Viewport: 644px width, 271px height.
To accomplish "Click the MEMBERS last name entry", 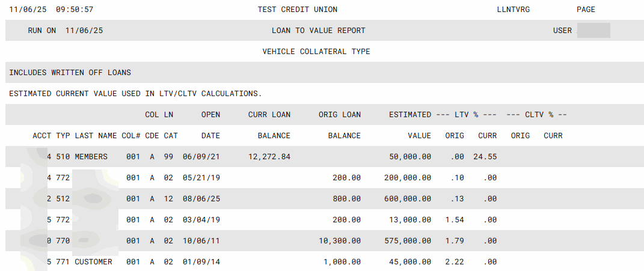I will [x=91, y=157].
